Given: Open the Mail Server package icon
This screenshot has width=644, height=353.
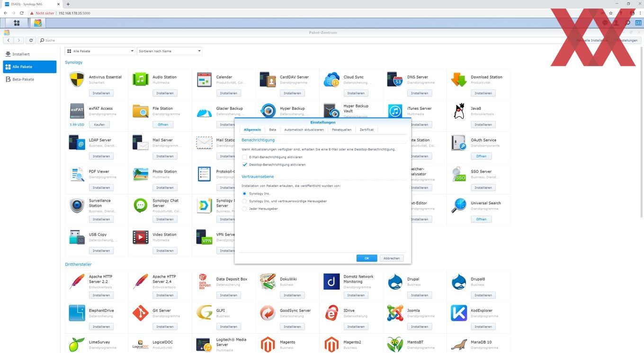Looking at the screenshot, I should (x=141, y=142).
